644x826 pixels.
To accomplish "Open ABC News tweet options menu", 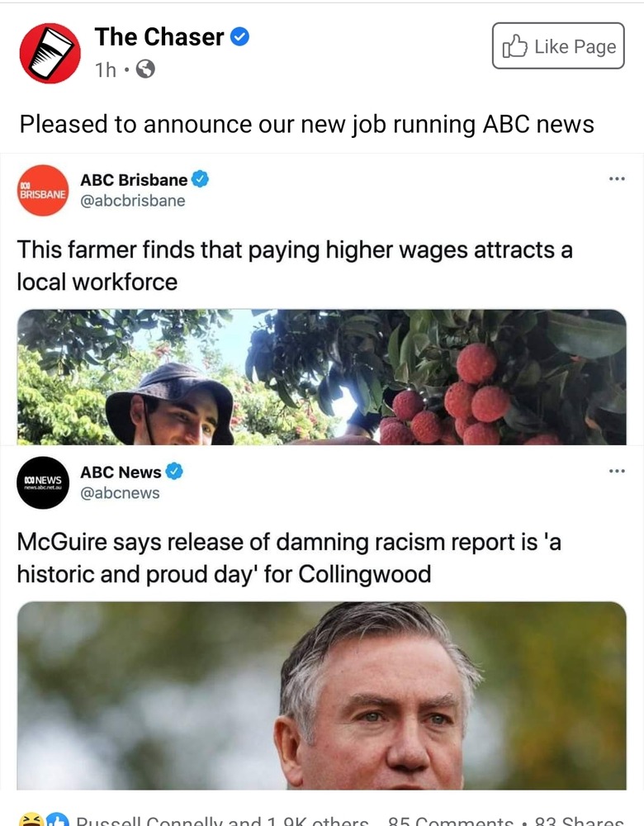I will click(617, 471).
